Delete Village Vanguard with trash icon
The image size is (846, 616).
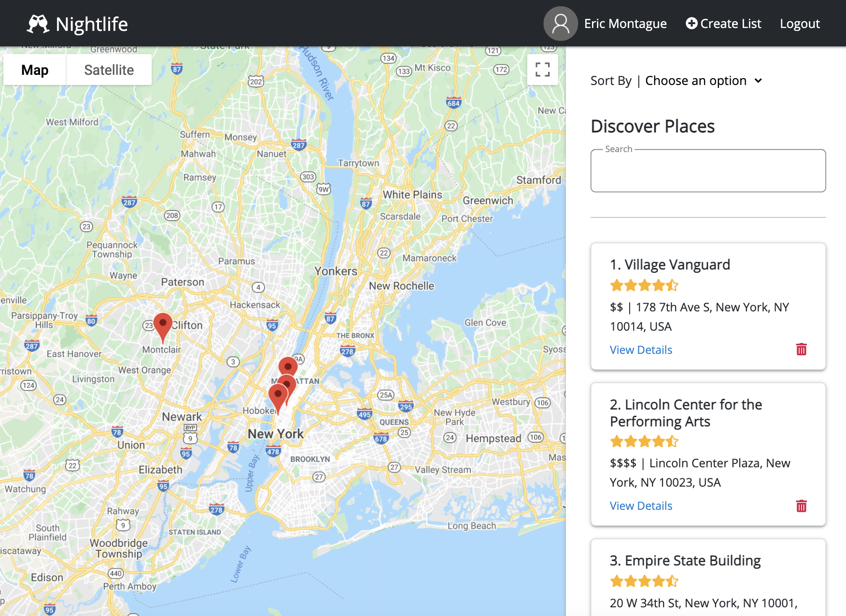[801, 349]
